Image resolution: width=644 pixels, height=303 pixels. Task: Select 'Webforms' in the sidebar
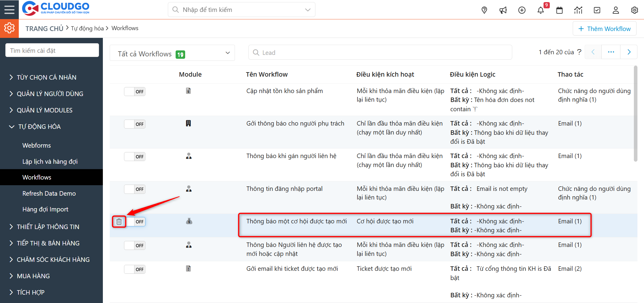[x=37, y=146]
